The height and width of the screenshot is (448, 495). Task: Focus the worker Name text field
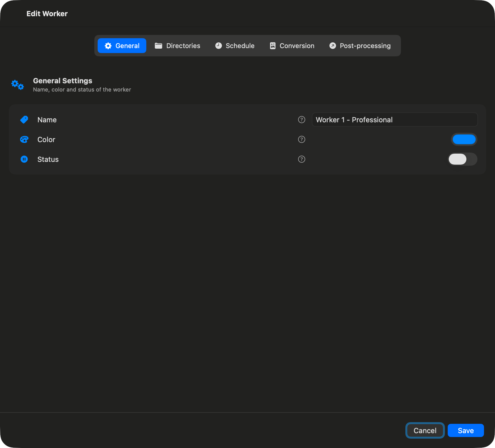pyautogui.click(x=395, y=120)
